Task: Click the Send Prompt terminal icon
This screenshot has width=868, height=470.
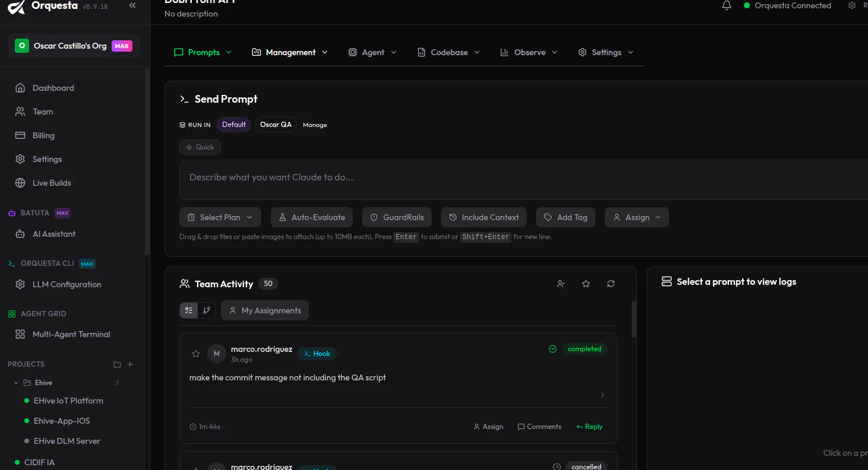Action: [185, 99]
